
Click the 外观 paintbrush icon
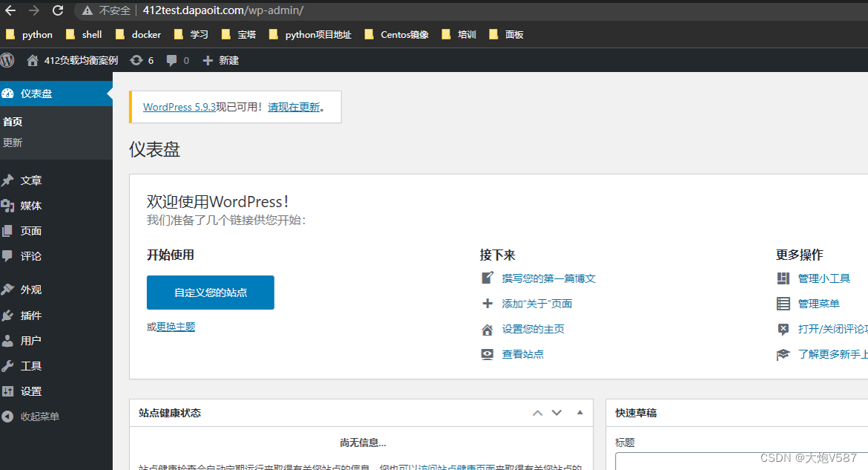tap(7, 290)
